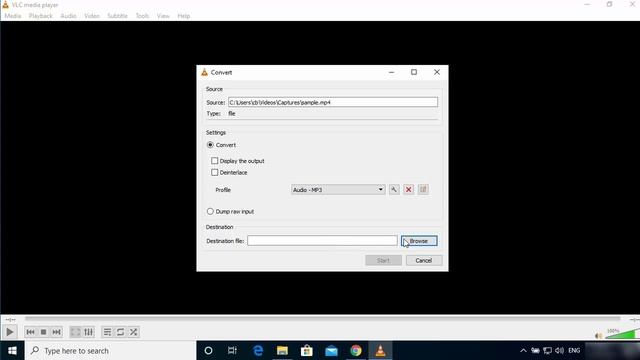The image size is (640, 360).
Task: Open the Media menu
Action: 13,16
